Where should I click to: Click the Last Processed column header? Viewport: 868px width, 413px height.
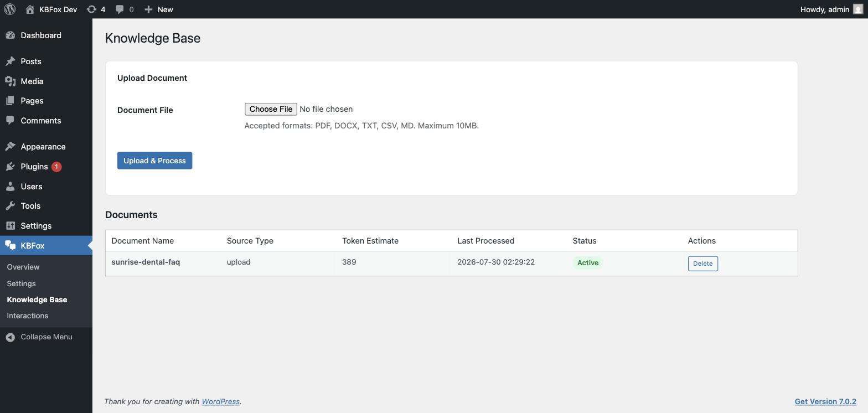(486, 241)
